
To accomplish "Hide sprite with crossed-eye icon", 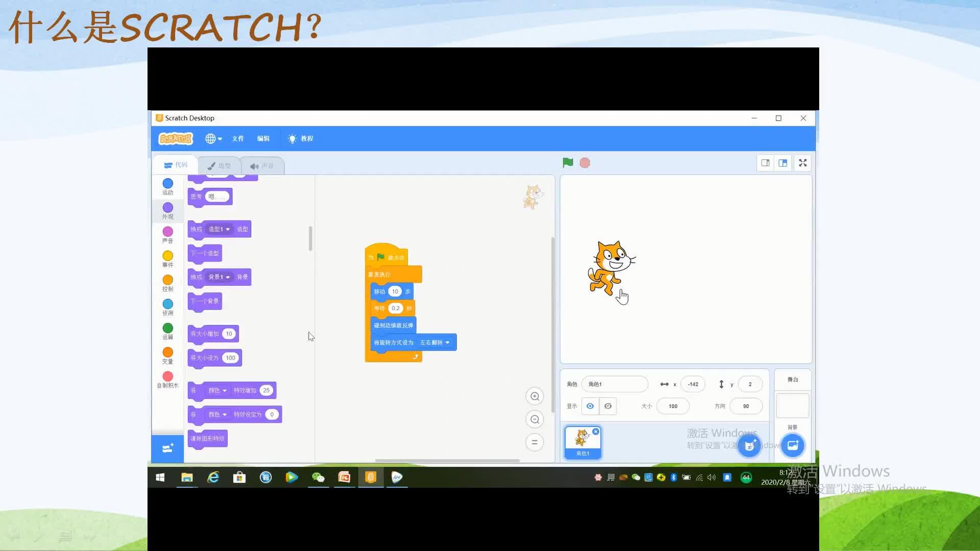I will 608,406.
